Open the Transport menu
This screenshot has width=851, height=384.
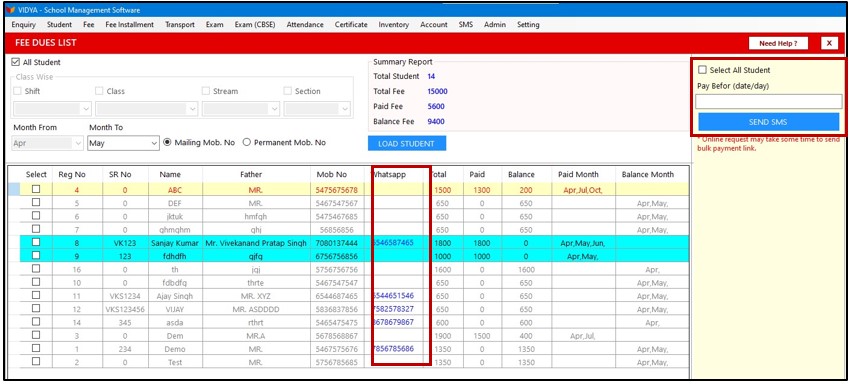click(180, 25)
